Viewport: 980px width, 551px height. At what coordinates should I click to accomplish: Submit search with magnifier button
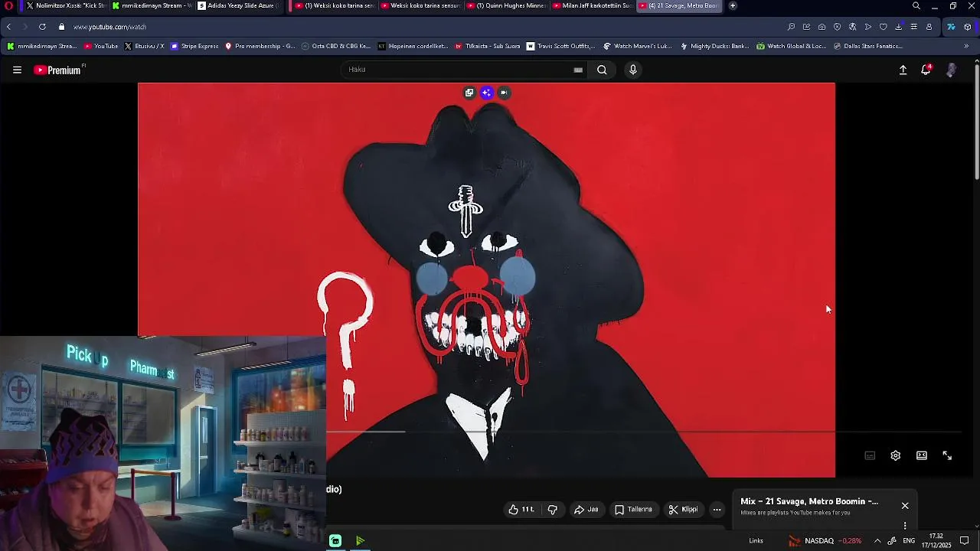(602, 70)
